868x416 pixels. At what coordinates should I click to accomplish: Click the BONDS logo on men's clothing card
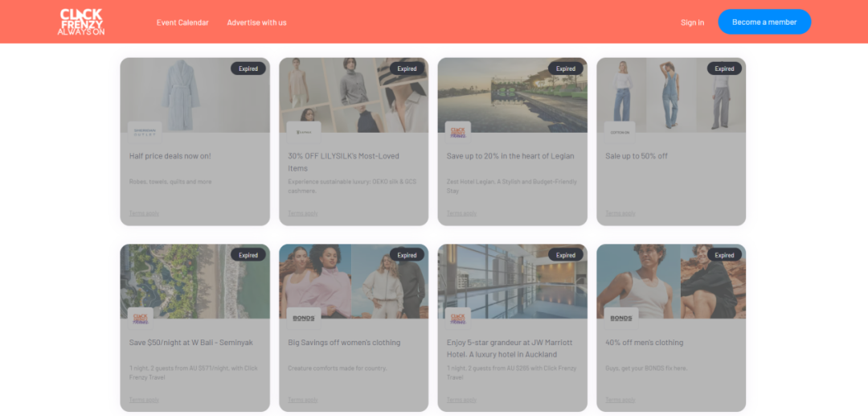[621, 318]
